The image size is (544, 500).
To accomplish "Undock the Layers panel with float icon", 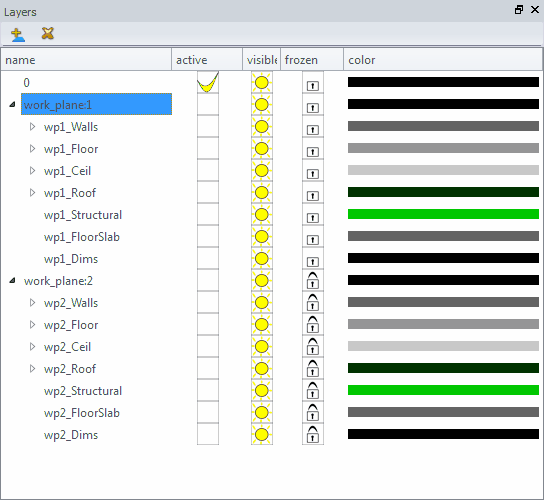I will pos(519,10).
